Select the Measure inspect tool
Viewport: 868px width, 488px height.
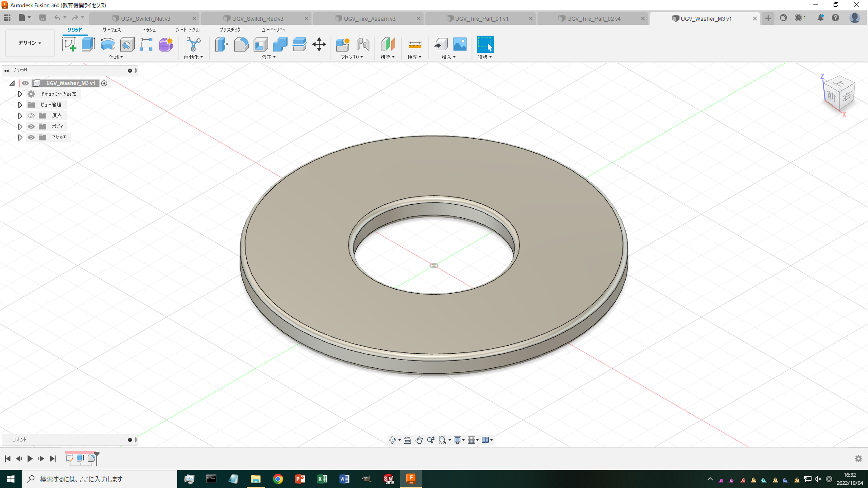point(415,44)
